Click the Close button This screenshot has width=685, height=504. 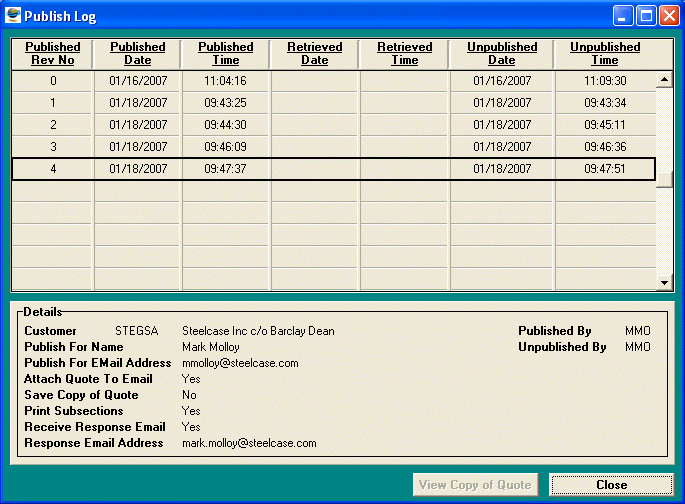[x=611, y=485]
